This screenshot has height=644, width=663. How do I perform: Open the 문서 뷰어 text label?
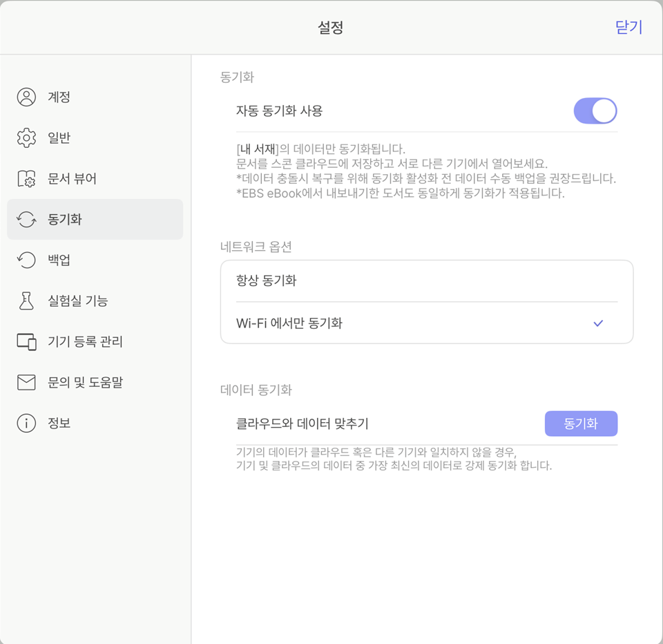72,179
